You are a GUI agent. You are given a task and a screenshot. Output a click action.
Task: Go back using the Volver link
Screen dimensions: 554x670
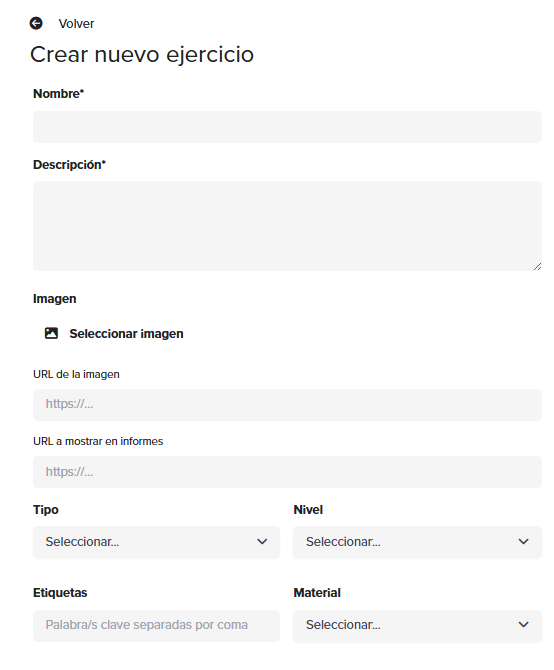[x=76, y=24]
